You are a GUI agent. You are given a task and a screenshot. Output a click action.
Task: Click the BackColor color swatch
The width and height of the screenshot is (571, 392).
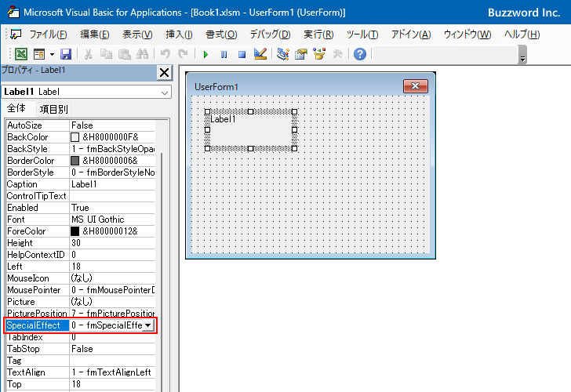coord(75,137)
